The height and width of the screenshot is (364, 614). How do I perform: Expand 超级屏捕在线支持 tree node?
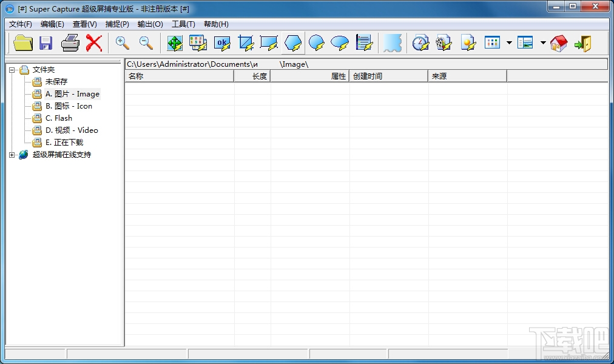[12, 155]
